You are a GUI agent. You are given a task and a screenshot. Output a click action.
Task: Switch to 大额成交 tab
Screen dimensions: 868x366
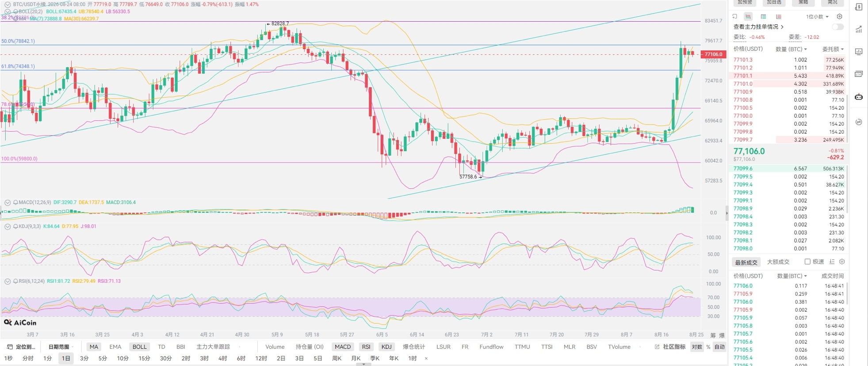click(x=778, y=262)
